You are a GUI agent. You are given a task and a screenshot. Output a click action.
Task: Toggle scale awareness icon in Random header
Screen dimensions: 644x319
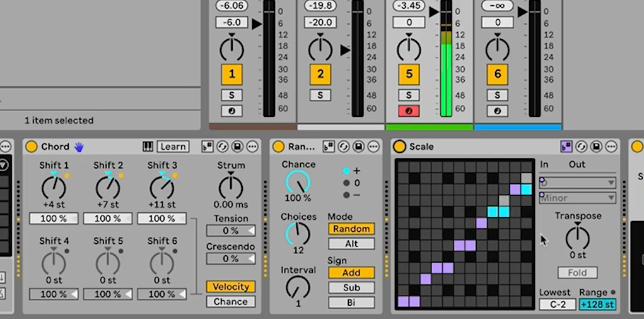click(329, 147)
